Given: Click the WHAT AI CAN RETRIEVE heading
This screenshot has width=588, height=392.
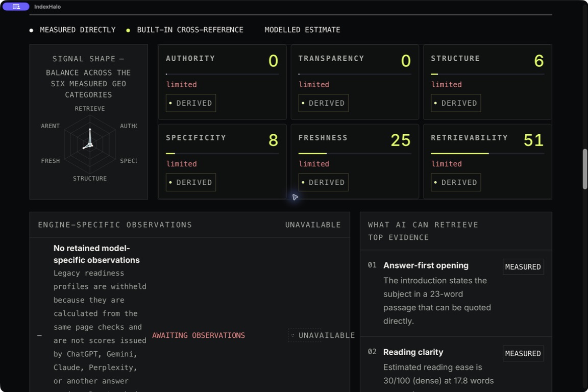Looking at the screenshot, I should (423, 225).
